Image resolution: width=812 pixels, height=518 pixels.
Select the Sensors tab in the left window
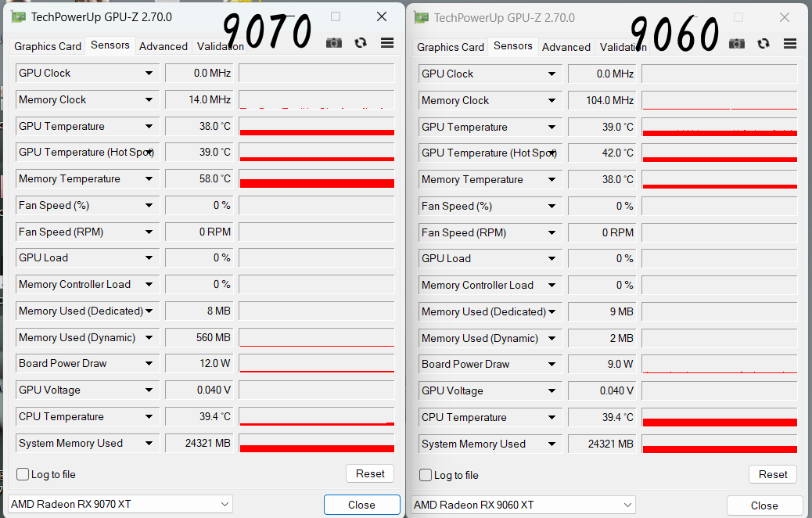pyautogui.click(x=110, y=45)
